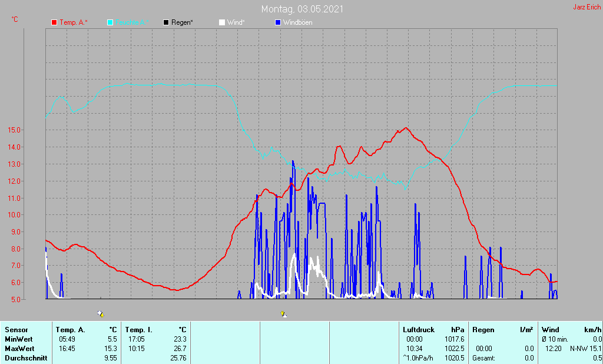Image resolution: width=603 pixels, height=364 pixels.
Task: Click the 10:34 pressure maximum time
Action: (x=414, y=348)
